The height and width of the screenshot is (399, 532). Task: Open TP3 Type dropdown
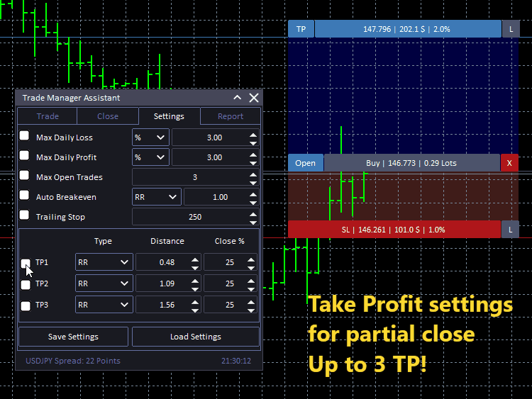point(104,305)
